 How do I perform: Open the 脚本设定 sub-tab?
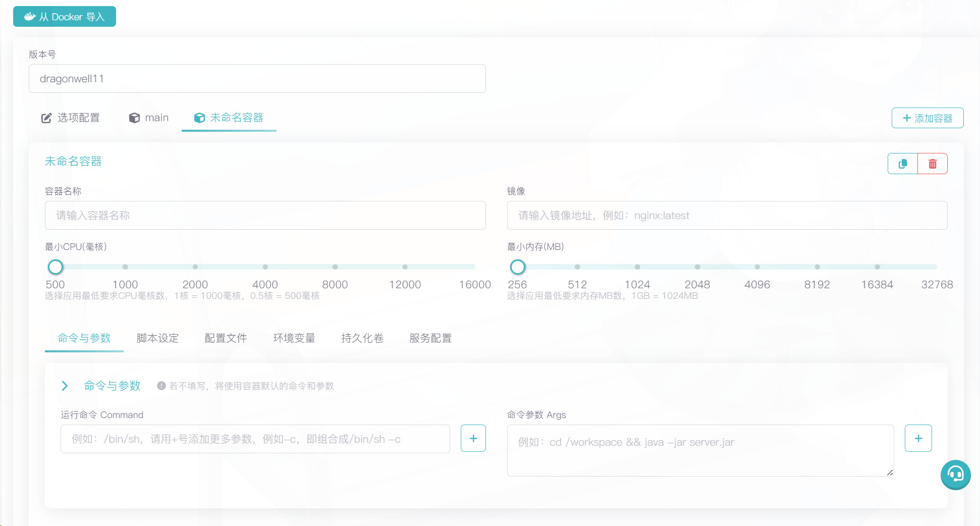tap(157, 338)
